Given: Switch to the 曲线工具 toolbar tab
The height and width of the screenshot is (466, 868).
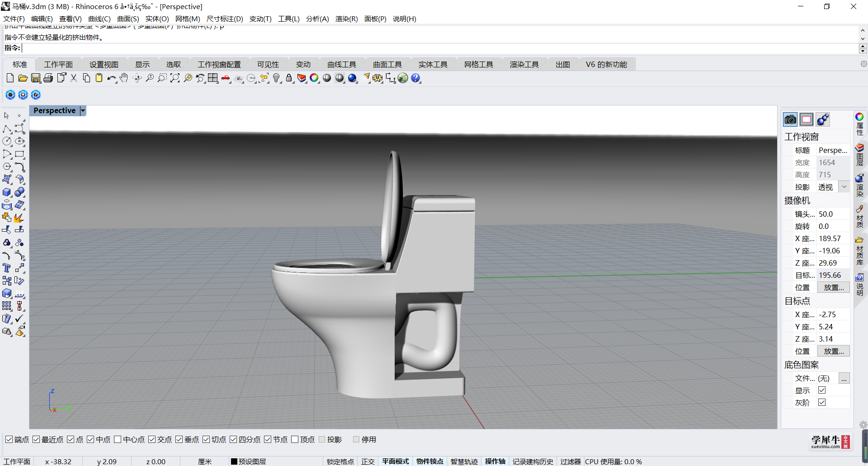Looking at the screenshot, I should coord(342,65).
